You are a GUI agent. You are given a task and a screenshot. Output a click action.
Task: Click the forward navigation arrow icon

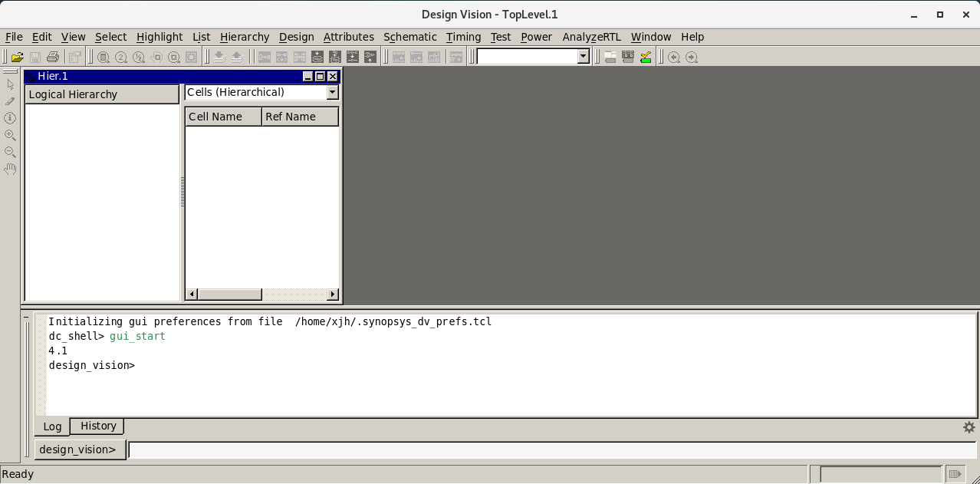coord(691,56)
